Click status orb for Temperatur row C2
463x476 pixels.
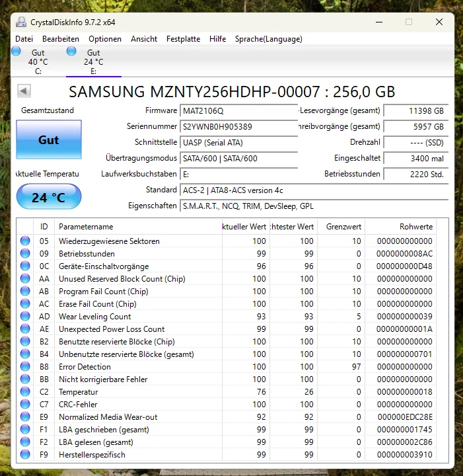click(25, 391)
